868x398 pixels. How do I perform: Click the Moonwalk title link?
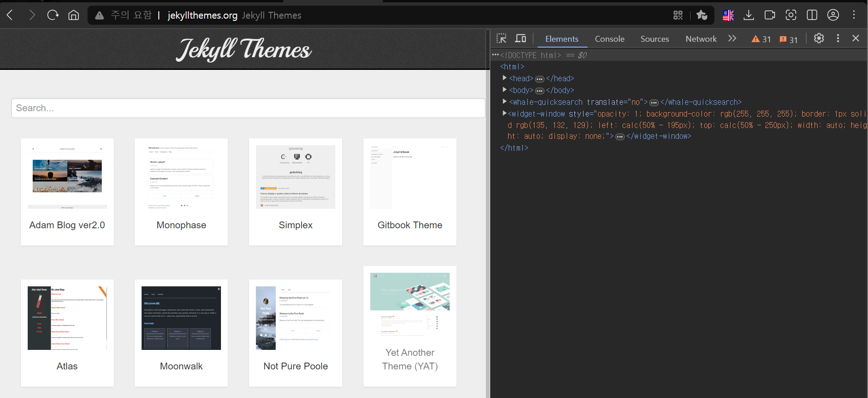(181, 366)
